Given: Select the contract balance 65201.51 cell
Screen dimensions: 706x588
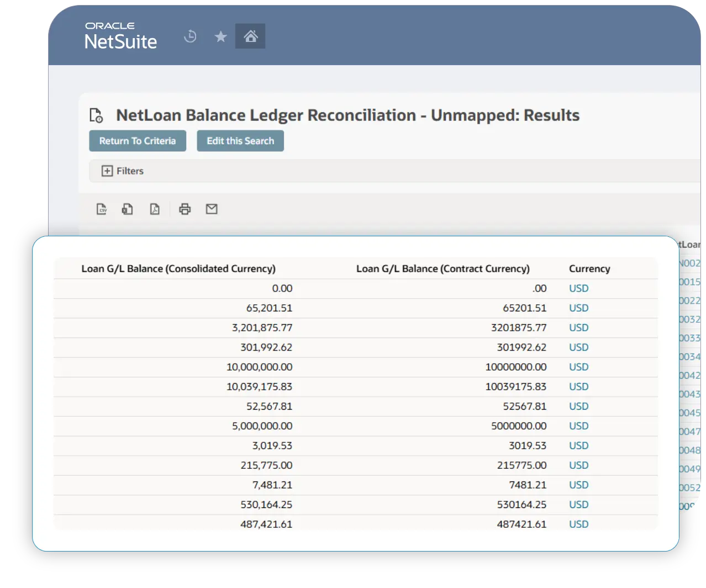Looking at the screenshot, I should (525, 308).
